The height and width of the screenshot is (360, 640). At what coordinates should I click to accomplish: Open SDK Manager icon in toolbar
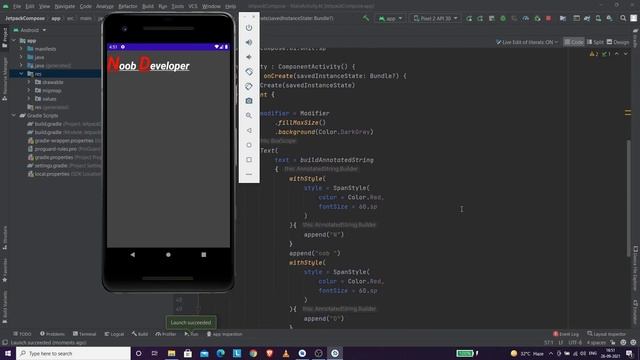click(609, 18)
